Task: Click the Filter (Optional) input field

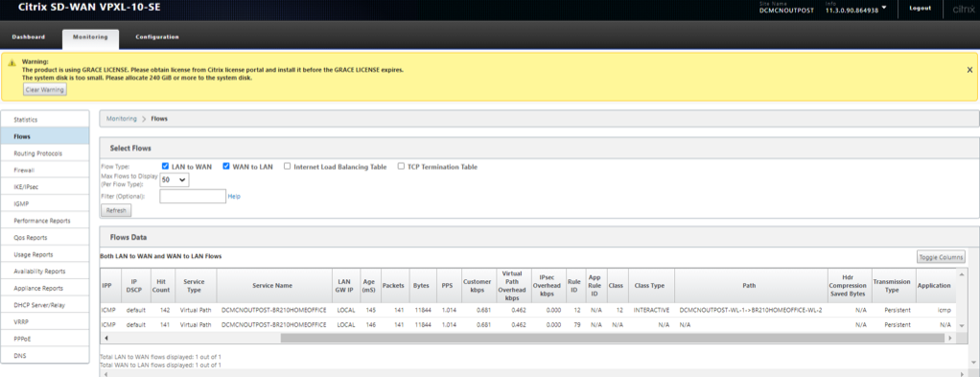Action: (x=193, y=197)
